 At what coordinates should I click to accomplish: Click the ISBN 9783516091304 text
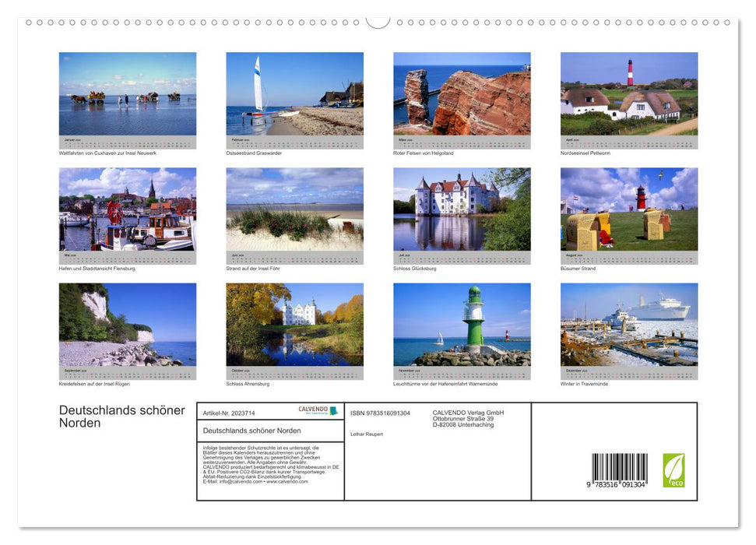[381, 413]
